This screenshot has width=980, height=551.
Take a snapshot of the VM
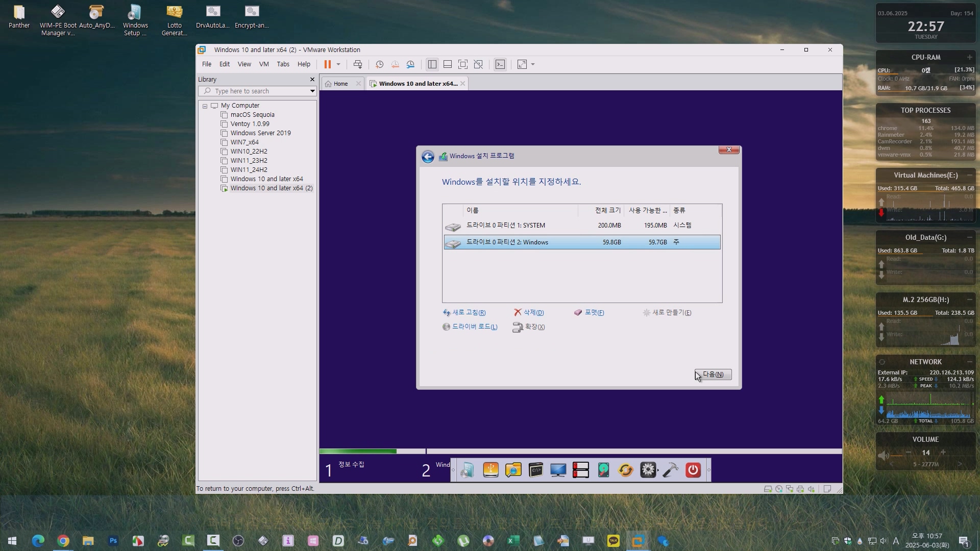379,64
